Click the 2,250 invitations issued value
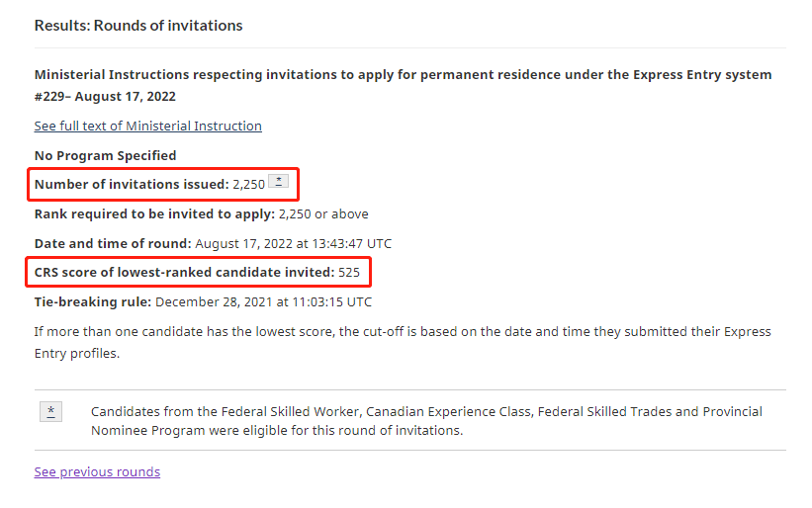812x508 pixels. 248,184
